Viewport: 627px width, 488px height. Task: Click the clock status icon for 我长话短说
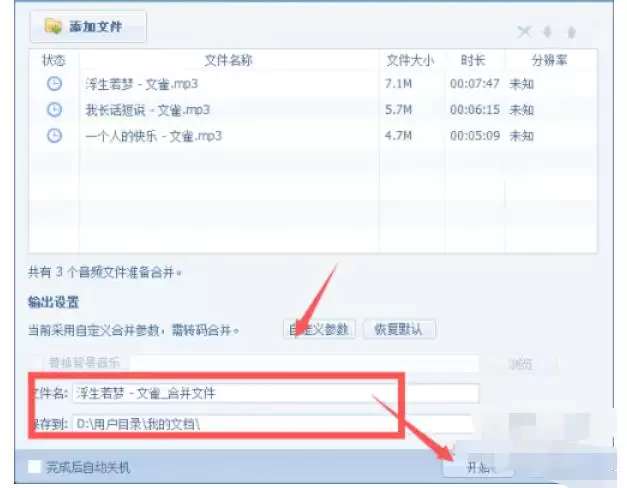(x=54, y=110)
